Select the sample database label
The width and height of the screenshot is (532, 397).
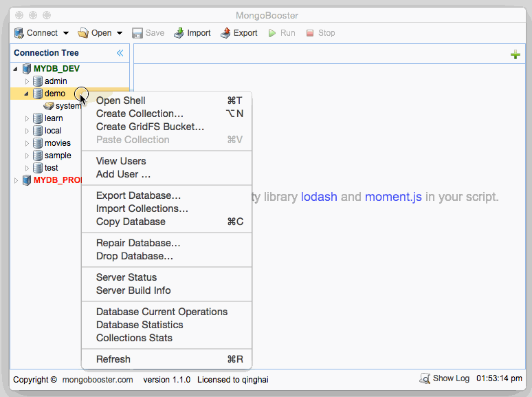pos(58,155)
